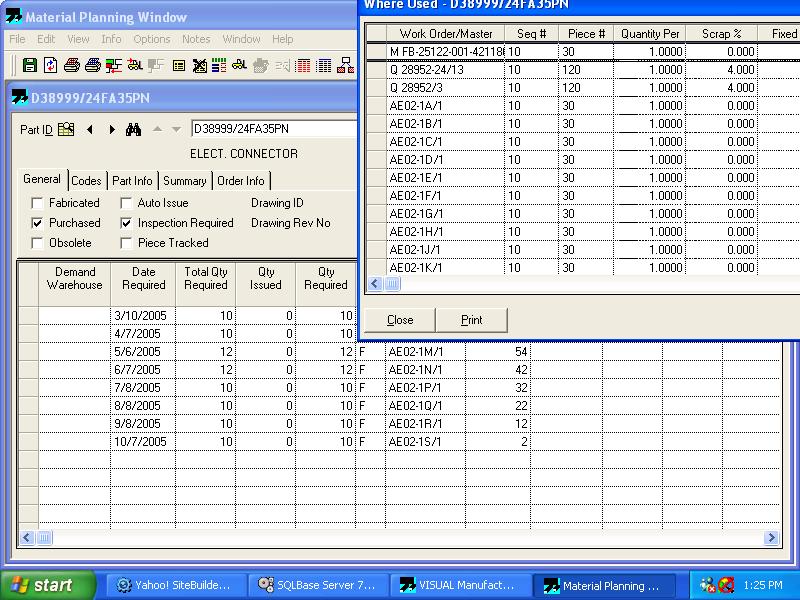The height and width of the screenshot is (600, 800).
Task: Disable the Inspection Required checkbox
Action: click(x=126, y=223)
